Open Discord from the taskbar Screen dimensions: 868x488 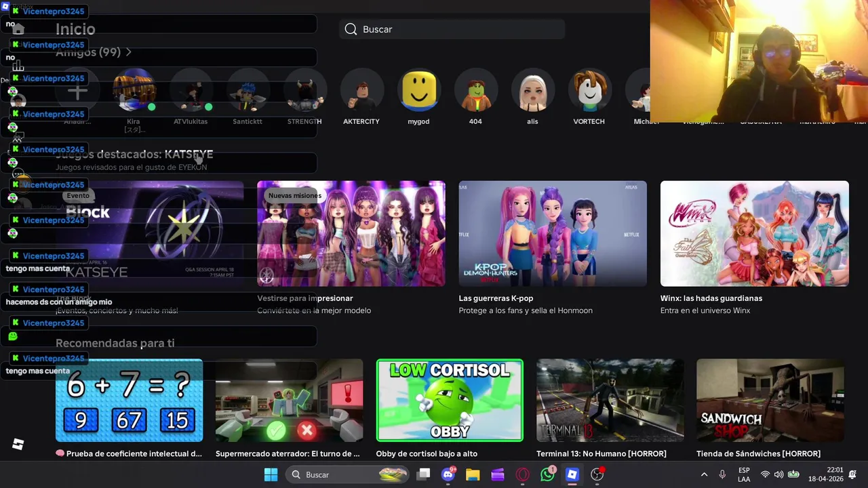pyautogui.click(x=448, y=474)
